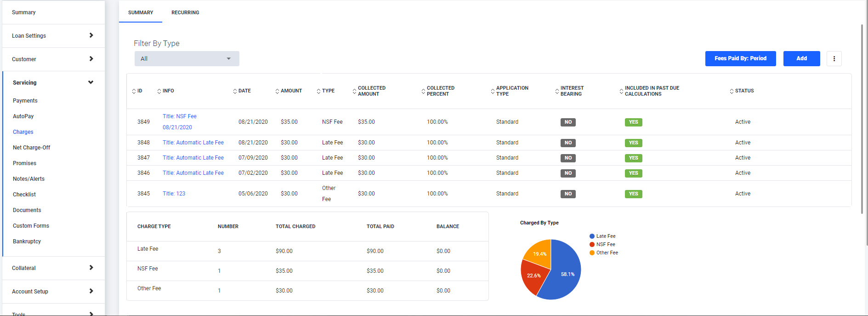Click the Fees Paid By: Period button
The width and height of the screenshot is (868, 316).
click(x=740, y=58)
